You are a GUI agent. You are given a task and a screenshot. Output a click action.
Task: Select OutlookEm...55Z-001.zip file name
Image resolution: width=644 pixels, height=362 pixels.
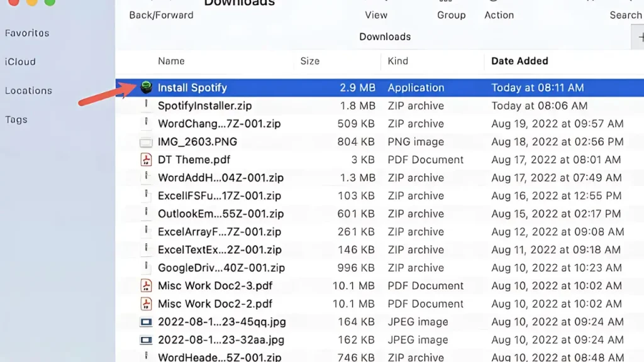221,214
